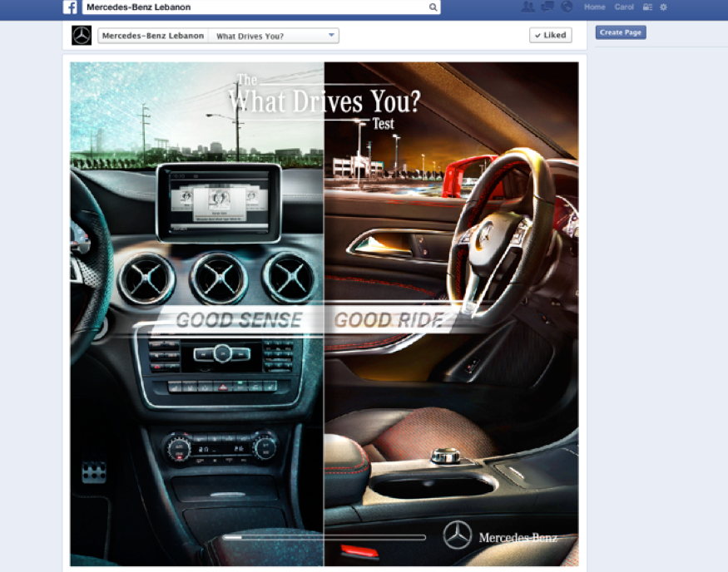Open friend requests icon
728x572 pixels.
pos(527,7)
